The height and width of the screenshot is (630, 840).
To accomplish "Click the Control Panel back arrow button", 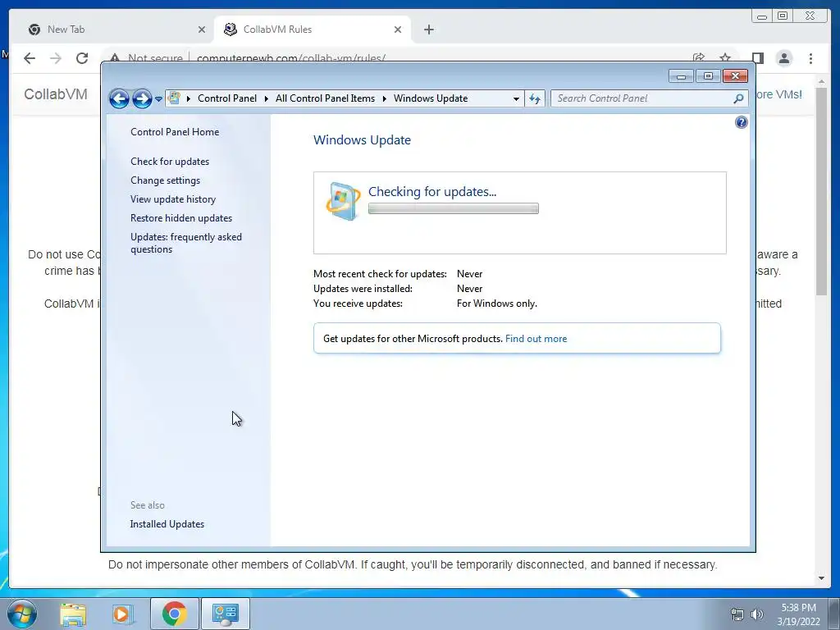I will [119, 98].
